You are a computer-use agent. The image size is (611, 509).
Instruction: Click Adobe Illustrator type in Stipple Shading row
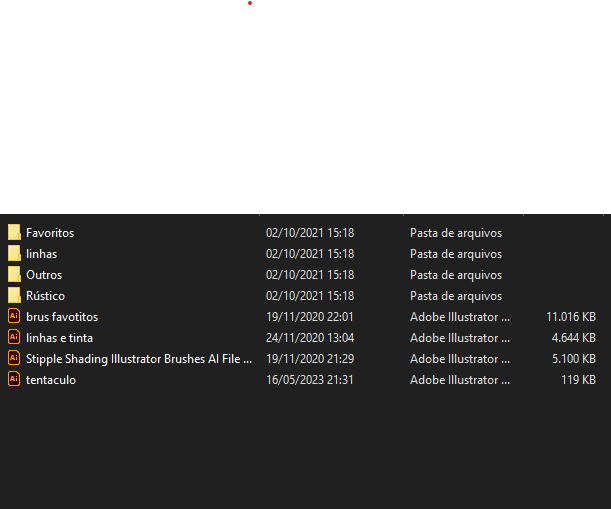[460, 359]
